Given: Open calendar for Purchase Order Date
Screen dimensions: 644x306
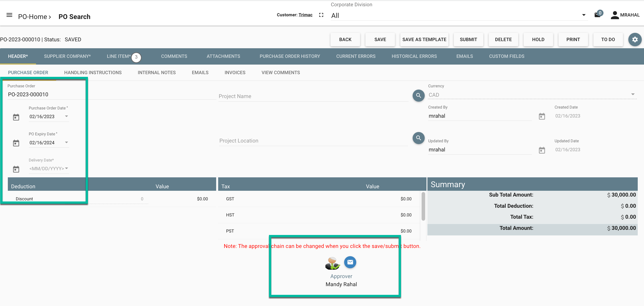Looking at the screenshot, I should [16, 117].
